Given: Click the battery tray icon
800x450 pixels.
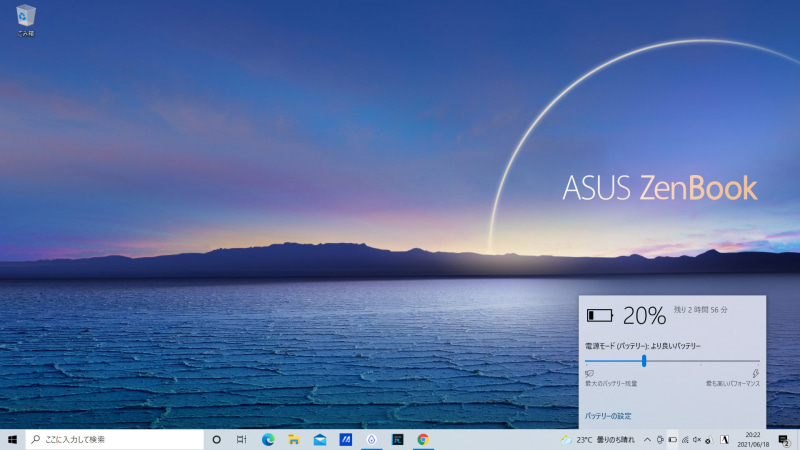Looking at the screenshot, I should coord(672,439).
